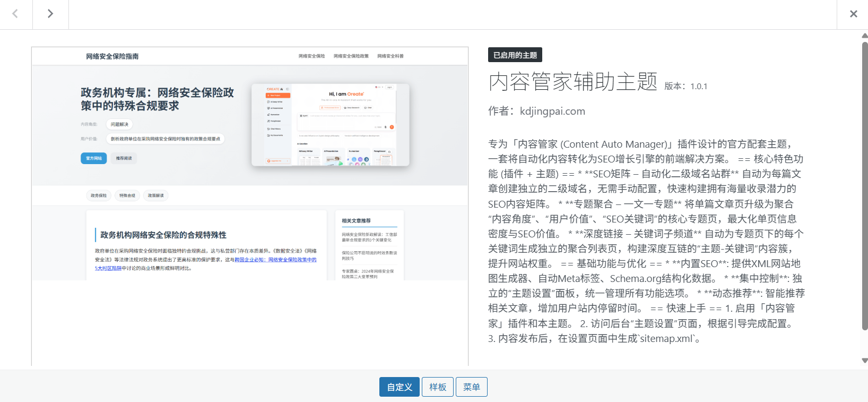868x402 pixels.
Task: Click 推荐阅读 button in theme preview
Action: point(124,158)
